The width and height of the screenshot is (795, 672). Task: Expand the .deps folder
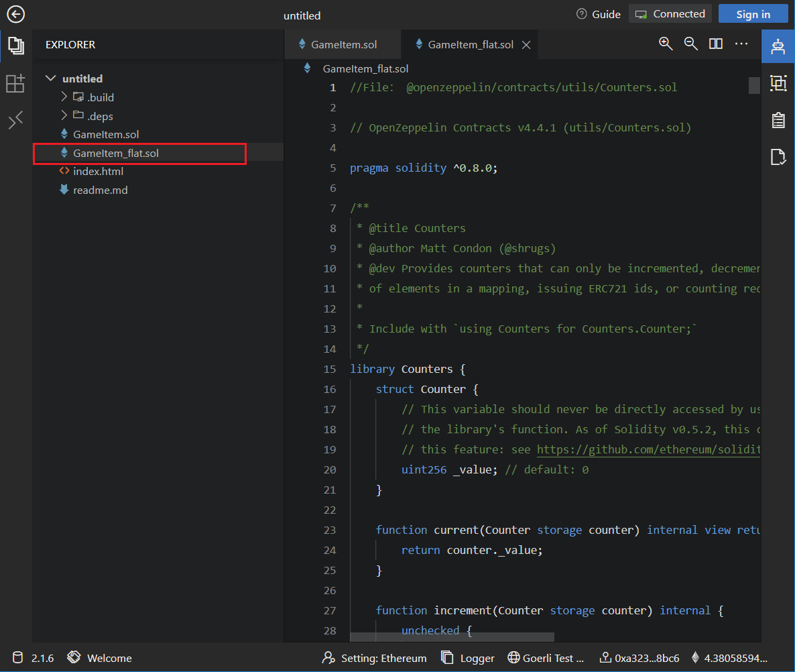coord(64,116)
